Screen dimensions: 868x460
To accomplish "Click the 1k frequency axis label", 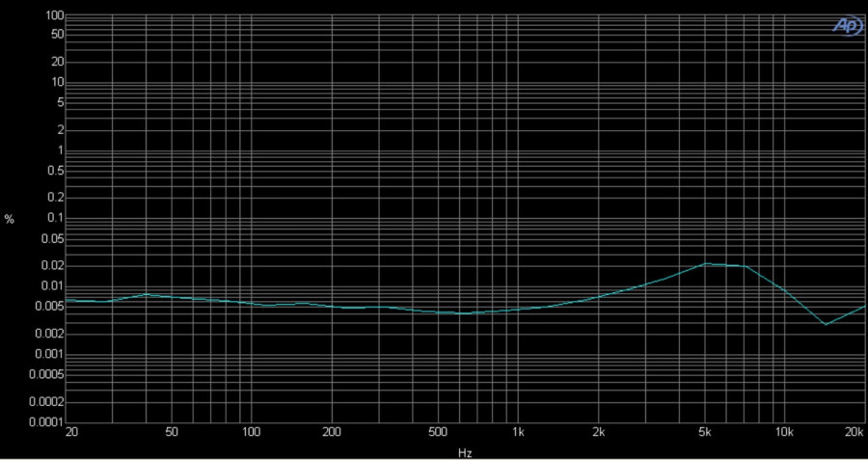I will click(x=519, y=435).
